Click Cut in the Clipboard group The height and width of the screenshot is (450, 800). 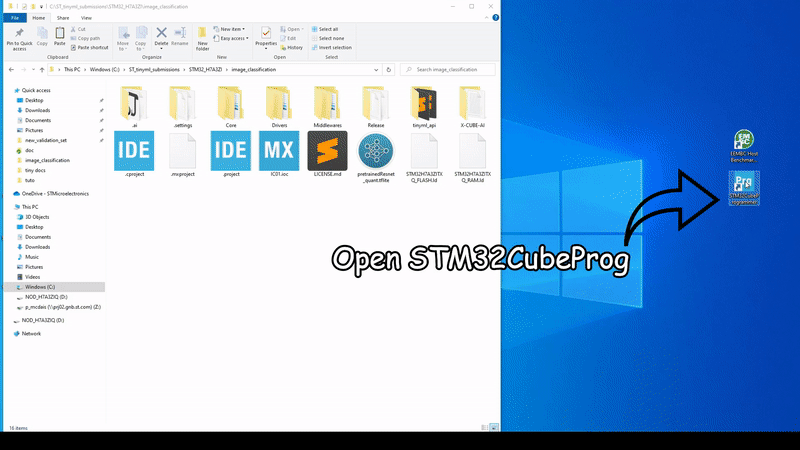(x=79, y=29)
